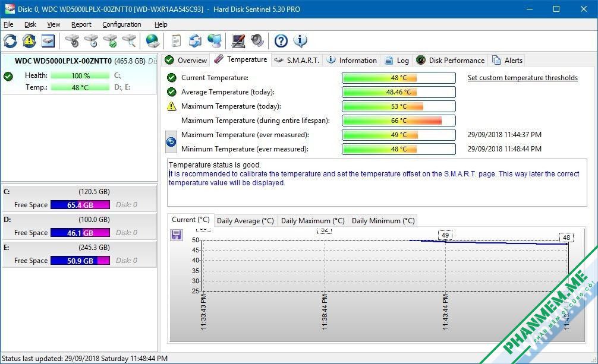
Task: Click the ever-measured minimum 48 °C gauge
Action: point(398,149)
